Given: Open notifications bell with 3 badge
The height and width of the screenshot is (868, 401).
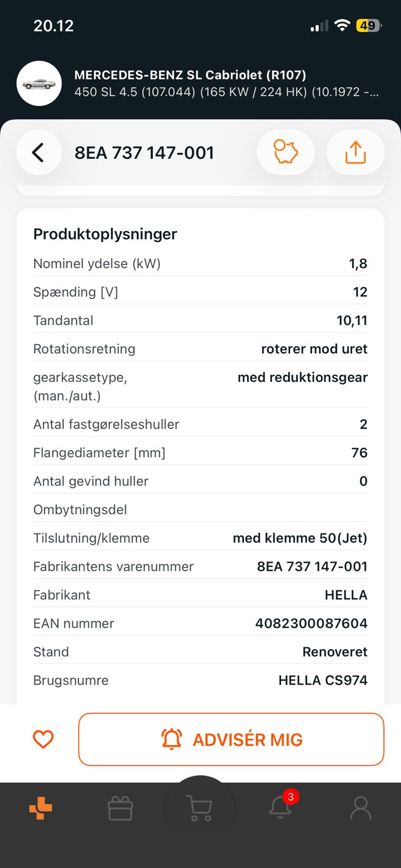Looking at the screenshot, I should pos(281,807).
